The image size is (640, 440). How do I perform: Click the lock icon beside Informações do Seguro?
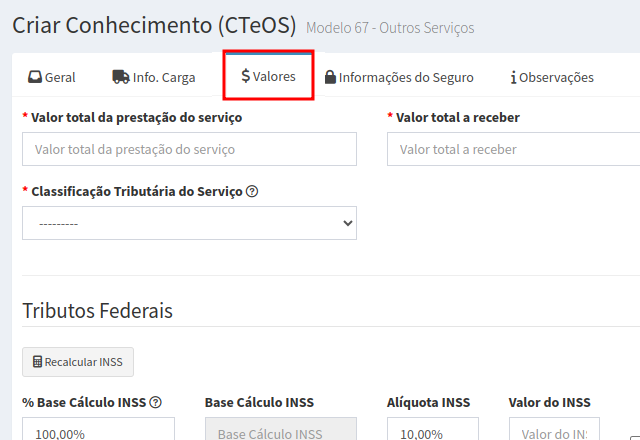(x=330, y=77)
